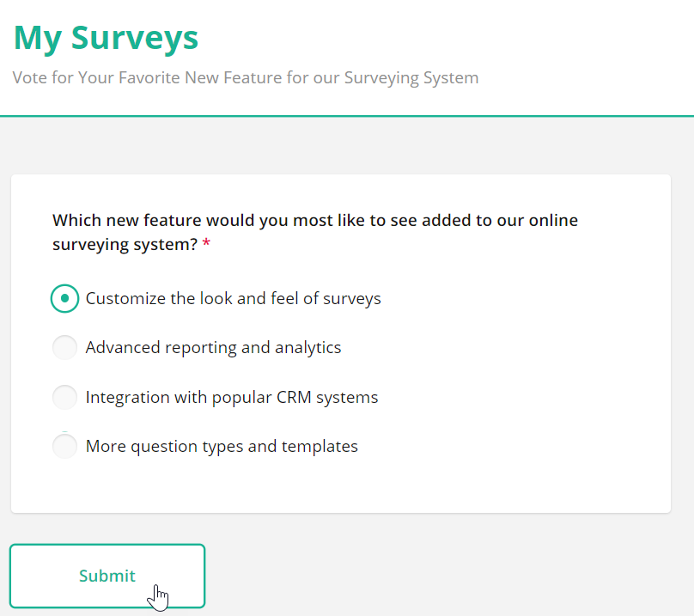Select the "Customize the look and feel of surveys" option
The image size is (694, 616).
pos(64,298)
